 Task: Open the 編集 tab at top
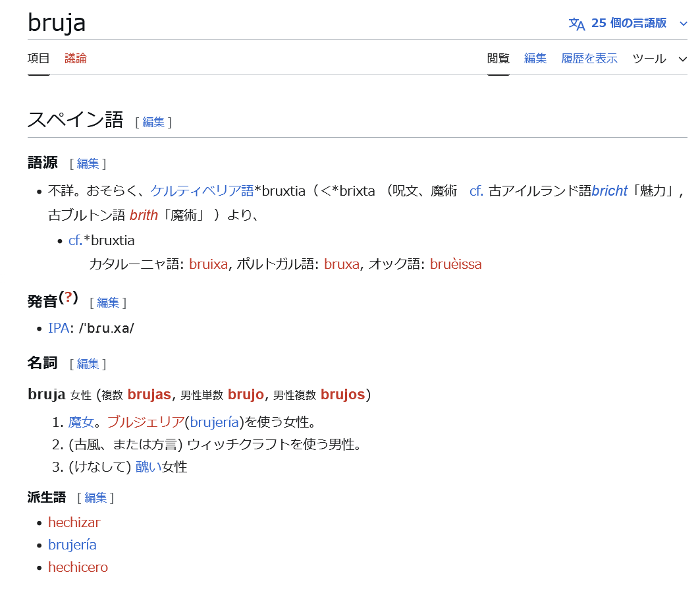[x=535, y=59]
